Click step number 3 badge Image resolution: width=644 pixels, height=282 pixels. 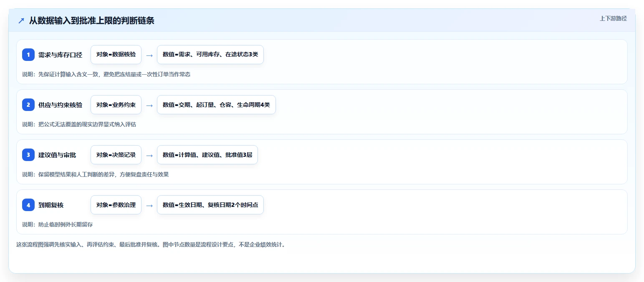[28, 155]
